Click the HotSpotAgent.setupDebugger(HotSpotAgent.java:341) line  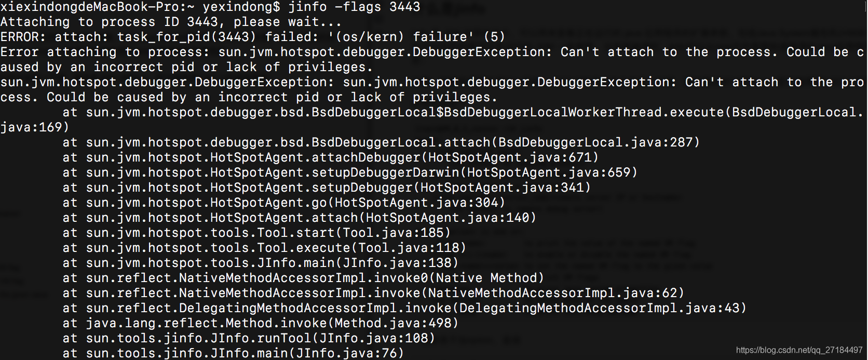pos(327,188)
